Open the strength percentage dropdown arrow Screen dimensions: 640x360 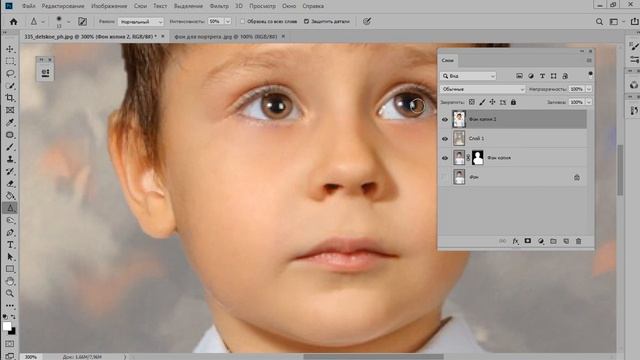click(228, 22)
